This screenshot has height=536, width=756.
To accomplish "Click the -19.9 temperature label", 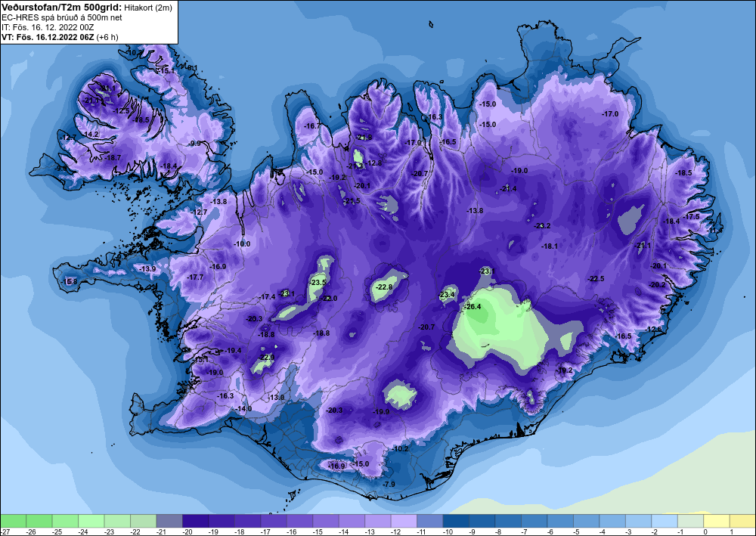I will pyautogui.click(x=381, y=412).
